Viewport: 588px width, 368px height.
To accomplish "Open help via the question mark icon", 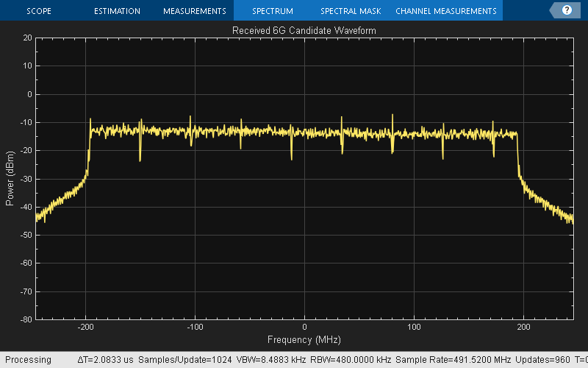I will (567, 10).
